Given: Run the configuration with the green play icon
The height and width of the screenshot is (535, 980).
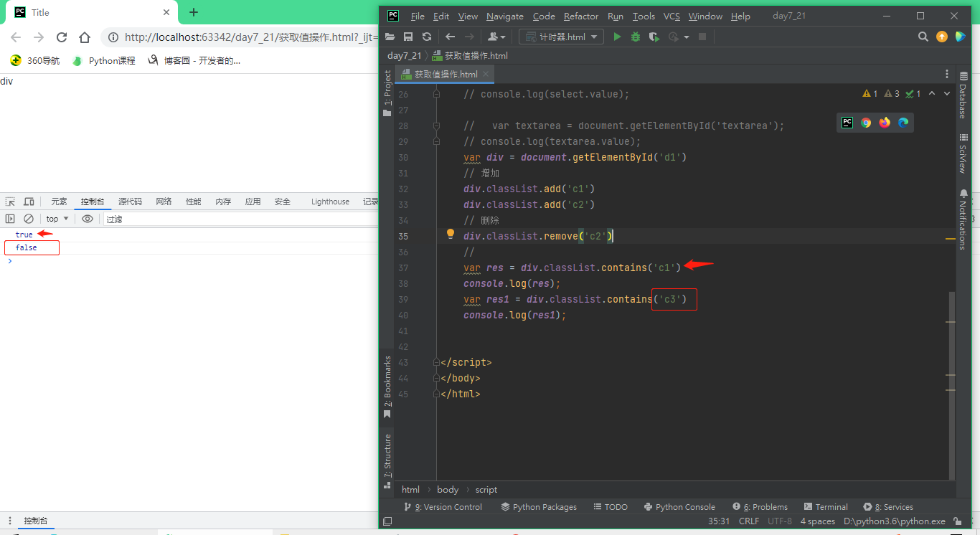Looking at the screenshot, I should pos(617,37).
